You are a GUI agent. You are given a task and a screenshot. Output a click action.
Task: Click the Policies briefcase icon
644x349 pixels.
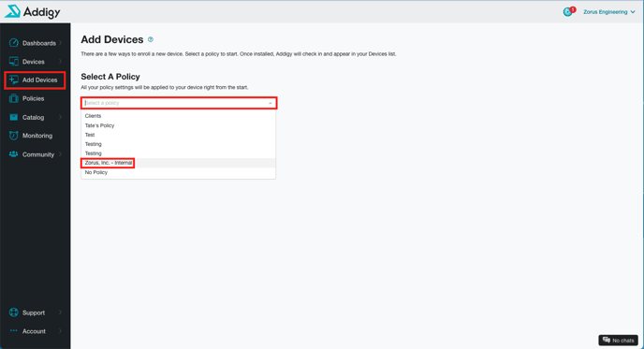pyautogui.click(x=13, y=98)
